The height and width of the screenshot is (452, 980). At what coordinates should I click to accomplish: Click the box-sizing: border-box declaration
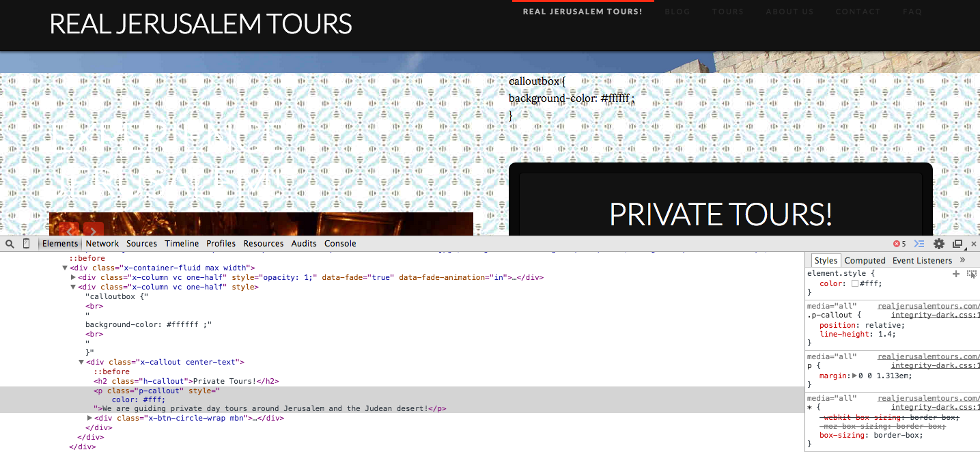pos(871,436)
